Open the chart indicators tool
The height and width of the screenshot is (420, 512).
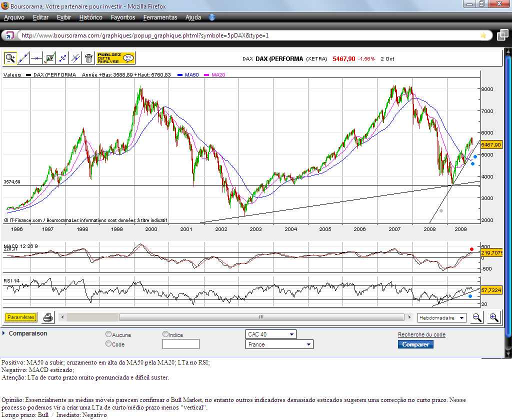pyautogui.click(x=49, y=58)
